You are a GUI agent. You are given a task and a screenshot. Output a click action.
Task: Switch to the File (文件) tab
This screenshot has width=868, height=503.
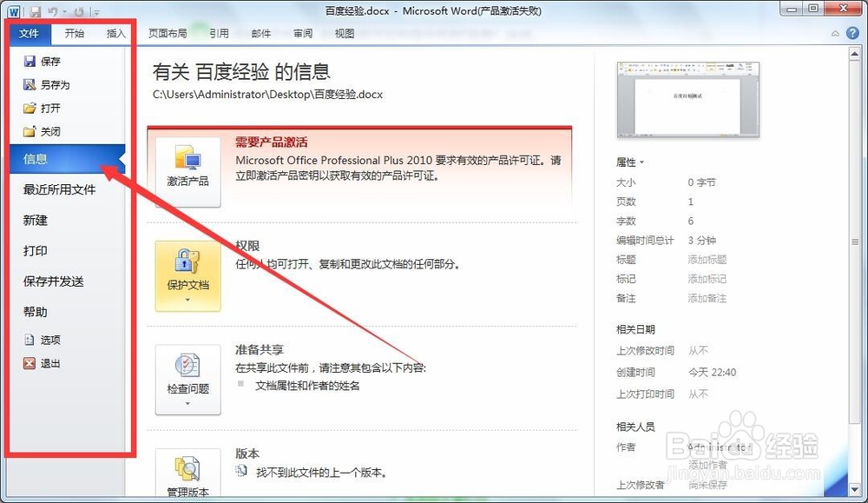(29, 33)
